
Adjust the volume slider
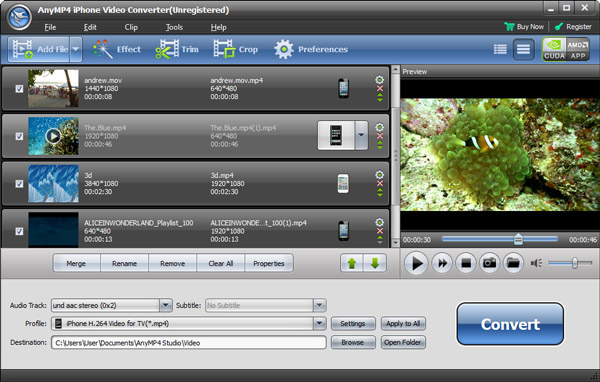570,263
